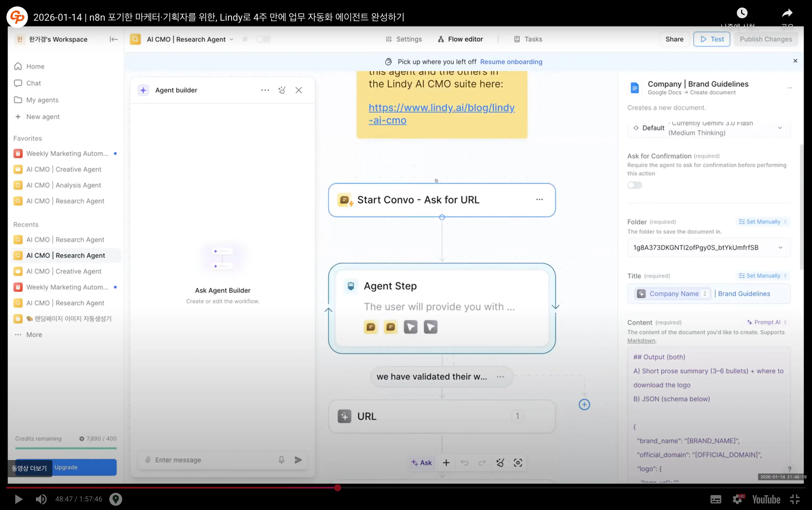Open Resume onboarding link
This screenshot has height=510, width=812.
511,62
